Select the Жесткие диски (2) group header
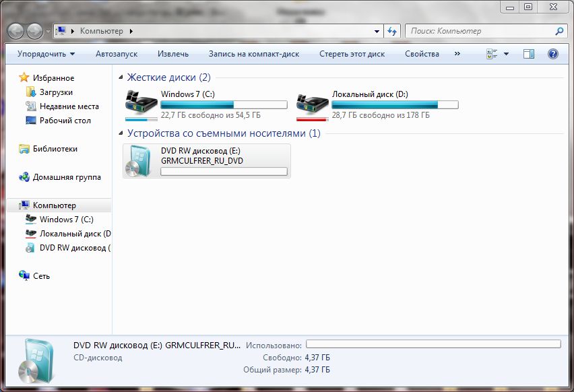The width and height of the screenshot is (574, 392). (168, 77)
